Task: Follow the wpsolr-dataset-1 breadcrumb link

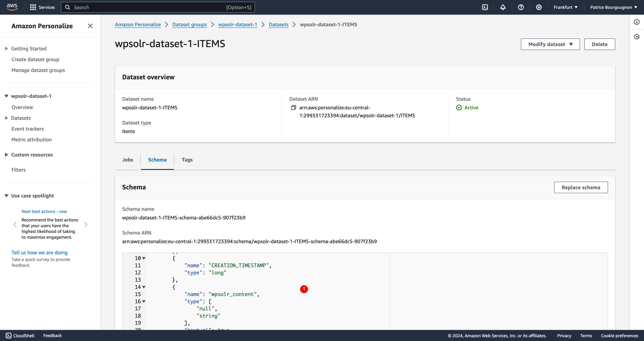Action: pyautogui.click(x=238, y=24)
